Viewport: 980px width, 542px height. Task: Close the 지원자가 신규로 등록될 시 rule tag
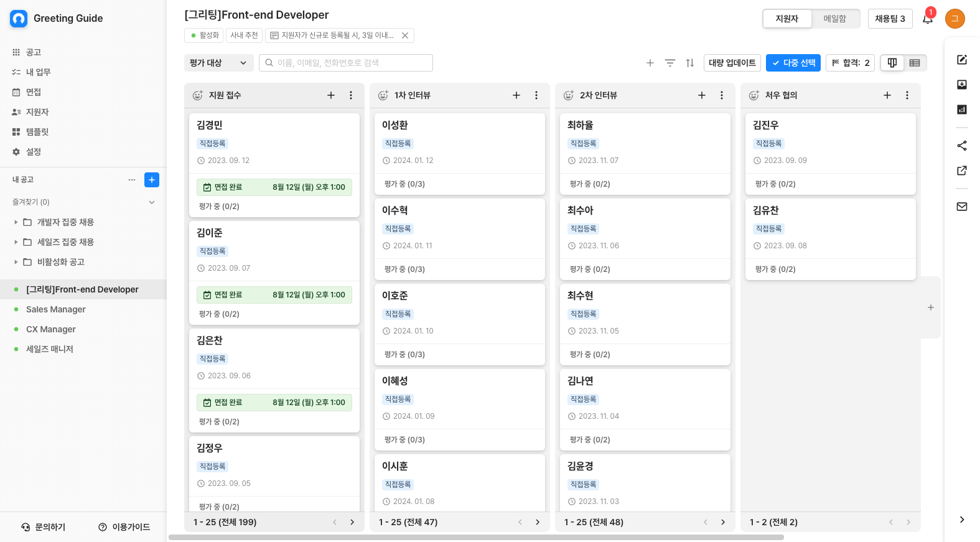pyautogui.click(x=405, y=35)
